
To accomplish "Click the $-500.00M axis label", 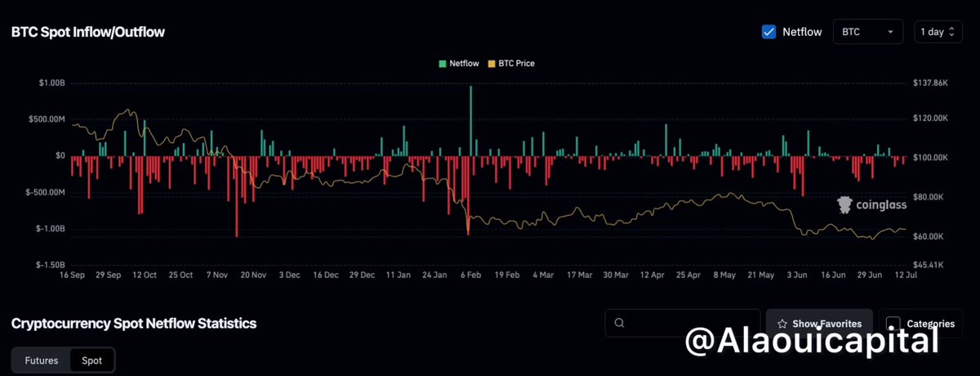I will pyautogui.click(x=44, y=193).
